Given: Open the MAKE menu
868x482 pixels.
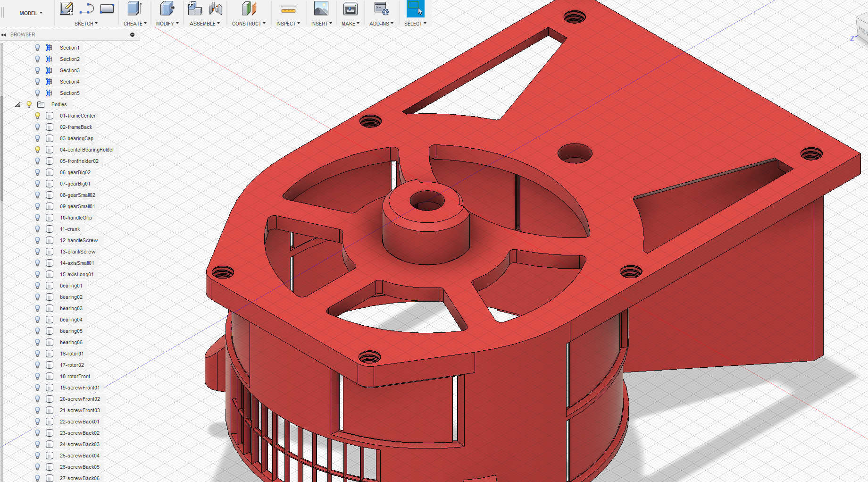Looking at the screenshot, I should (x=350, y=24).
